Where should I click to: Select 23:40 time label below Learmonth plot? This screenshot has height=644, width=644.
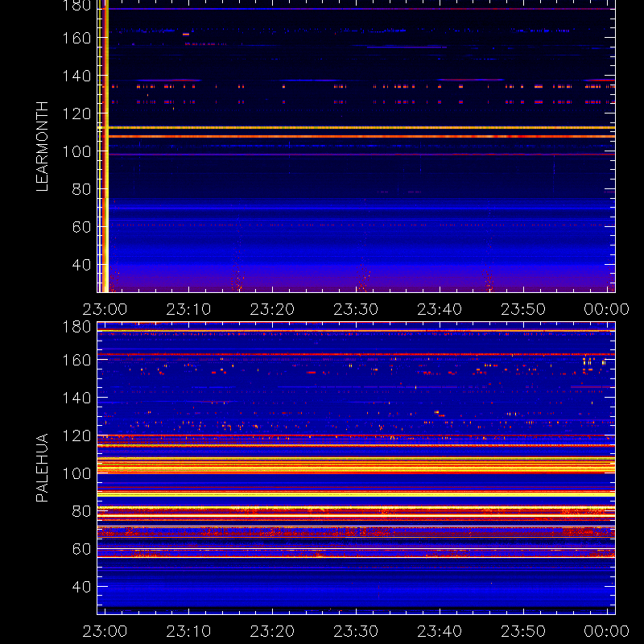click(x=440, y=309)
